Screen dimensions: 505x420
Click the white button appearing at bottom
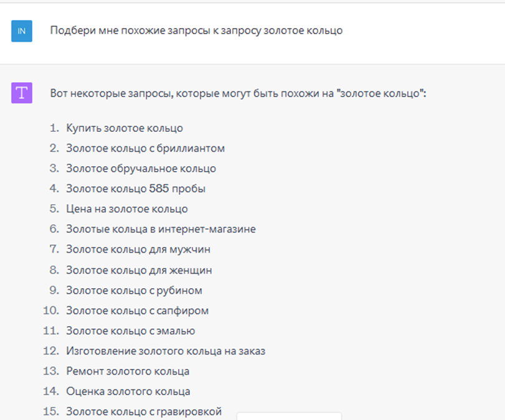click(289, 417)
